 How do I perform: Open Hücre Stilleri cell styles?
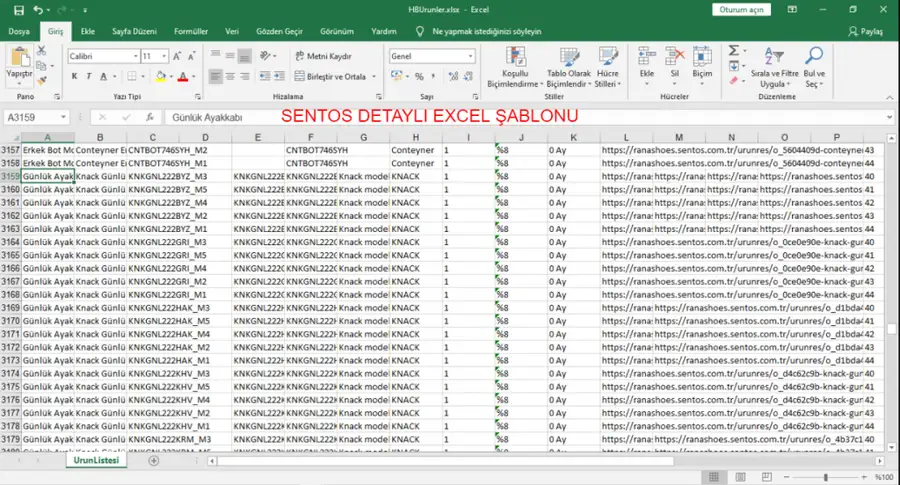click(x=608, y=67)
